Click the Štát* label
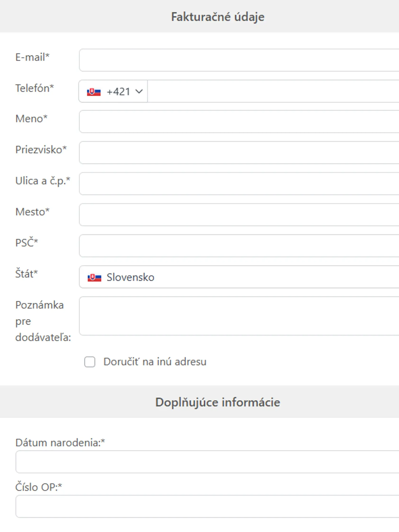The width and height of the screenshot is (399, 532). (x=26, y=273)
